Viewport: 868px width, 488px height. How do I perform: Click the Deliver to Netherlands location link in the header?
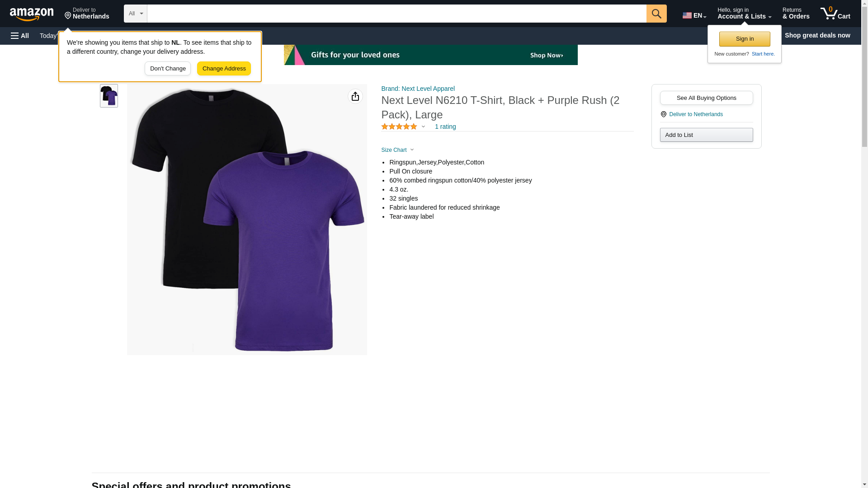coord(87,14)
